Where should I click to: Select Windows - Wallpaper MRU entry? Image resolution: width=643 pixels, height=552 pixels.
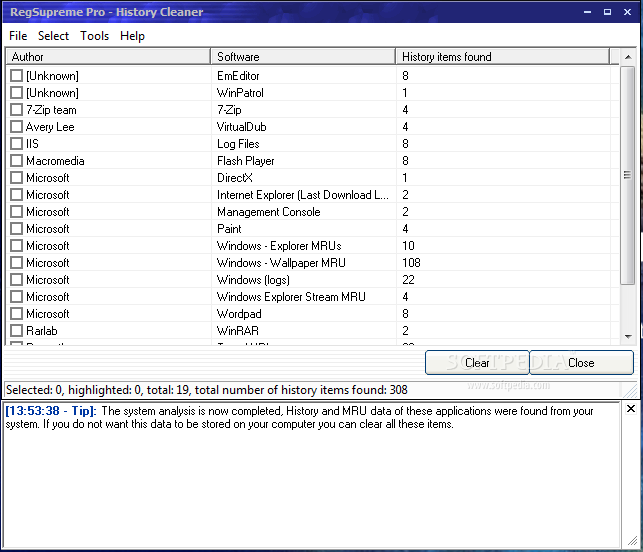coord(281,263)
